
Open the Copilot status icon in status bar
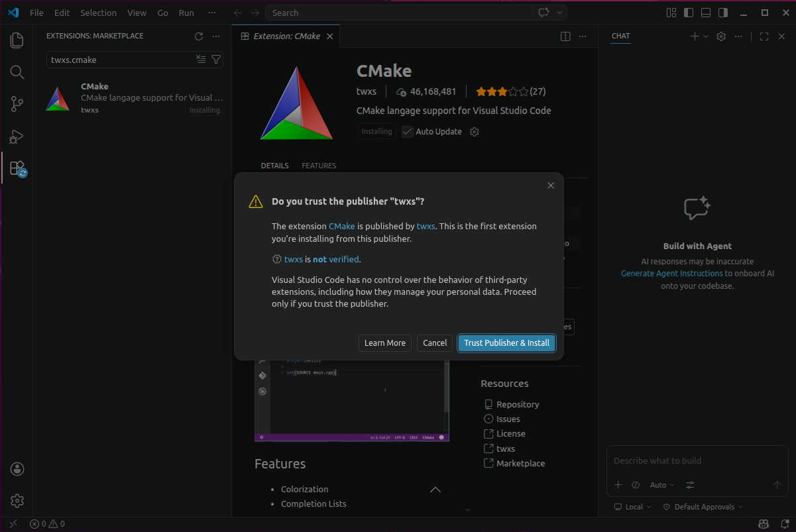(x=764, y=524)
